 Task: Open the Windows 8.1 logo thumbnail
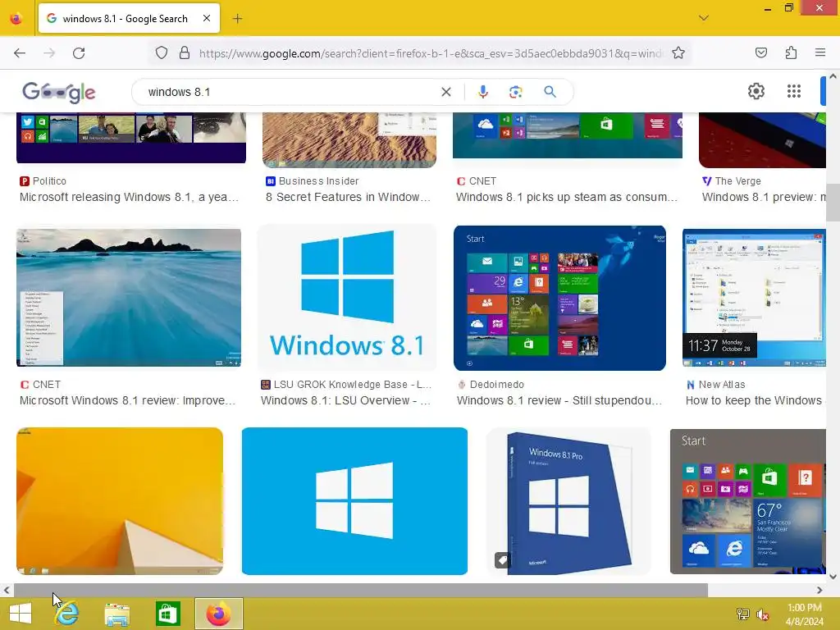pyautogui.click(x=347, y=298)
